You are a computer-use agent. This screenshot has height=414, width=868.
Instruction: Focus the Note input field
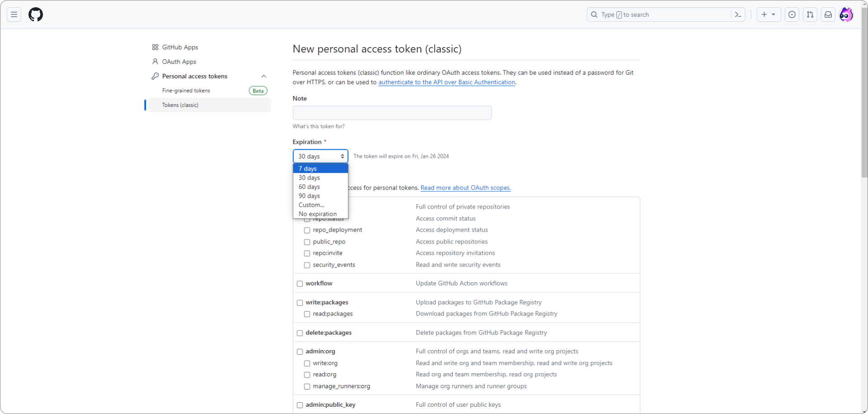coord(392,113)
